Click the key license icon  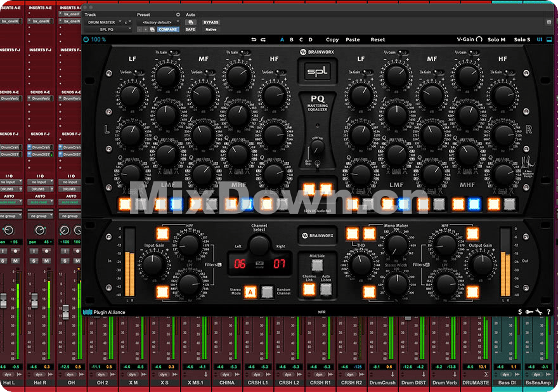[x=529, y=312]
